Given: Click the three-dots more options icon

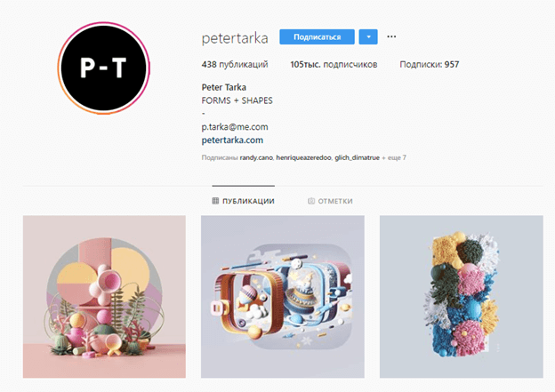Looking at the screenshot, I should 391,36.
